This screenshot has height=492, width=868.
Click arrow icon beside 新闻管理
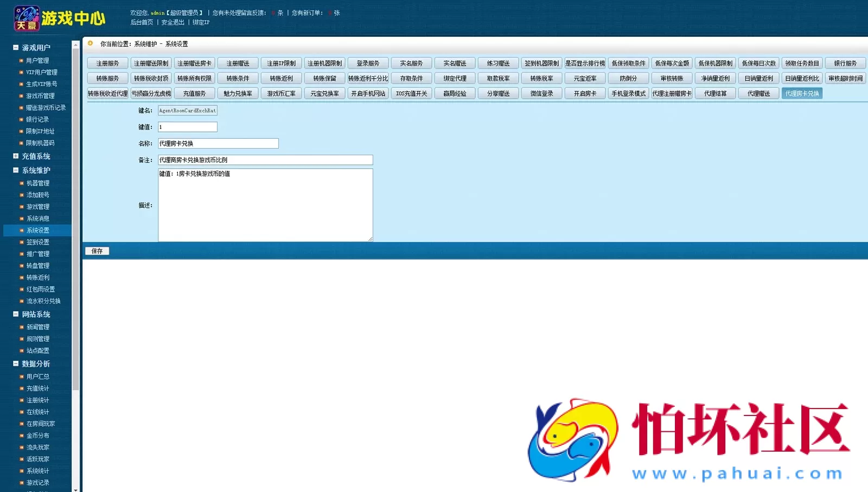[x=21, y=327]
